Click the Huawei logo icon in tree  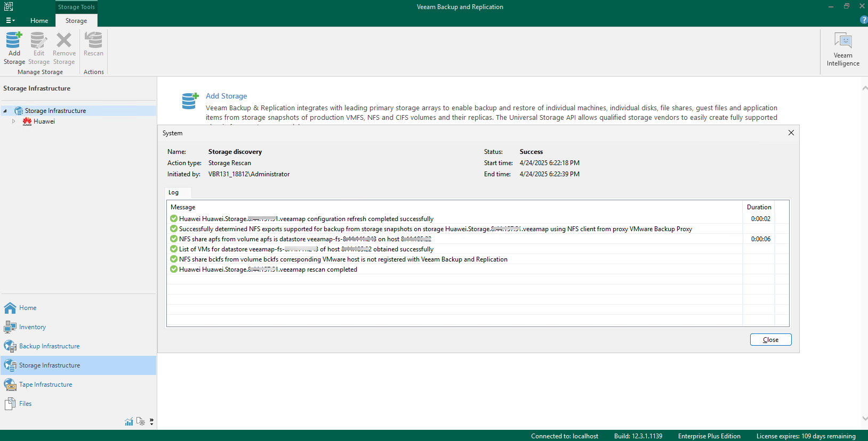pos(27,121)
